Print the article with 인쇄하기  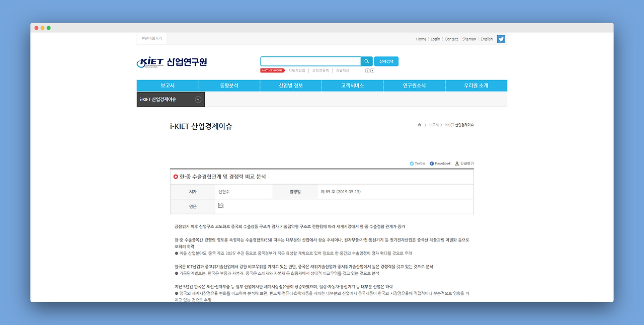click(x=464, y=164)
